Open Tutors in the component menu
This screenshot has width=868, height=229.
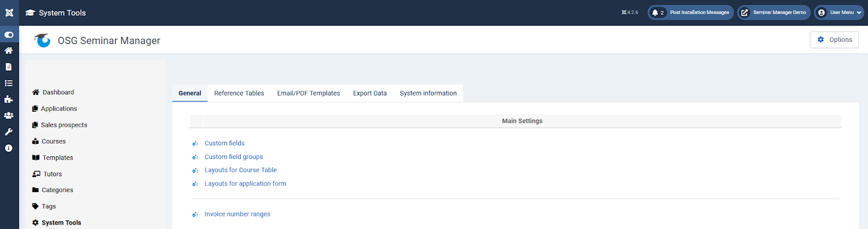point(53,174)
